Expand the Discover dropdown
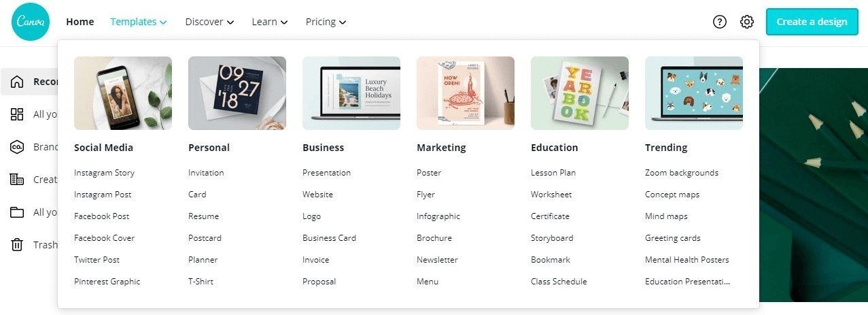Viewport: 868px width, 315px height. pos(209,22)
